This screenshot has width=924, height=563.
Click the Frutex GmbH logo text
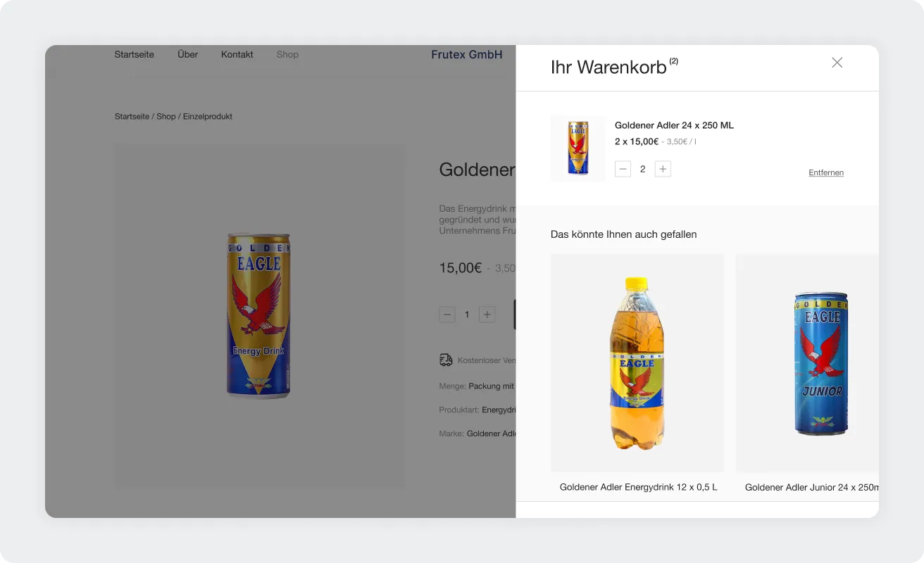coord(467,54)
